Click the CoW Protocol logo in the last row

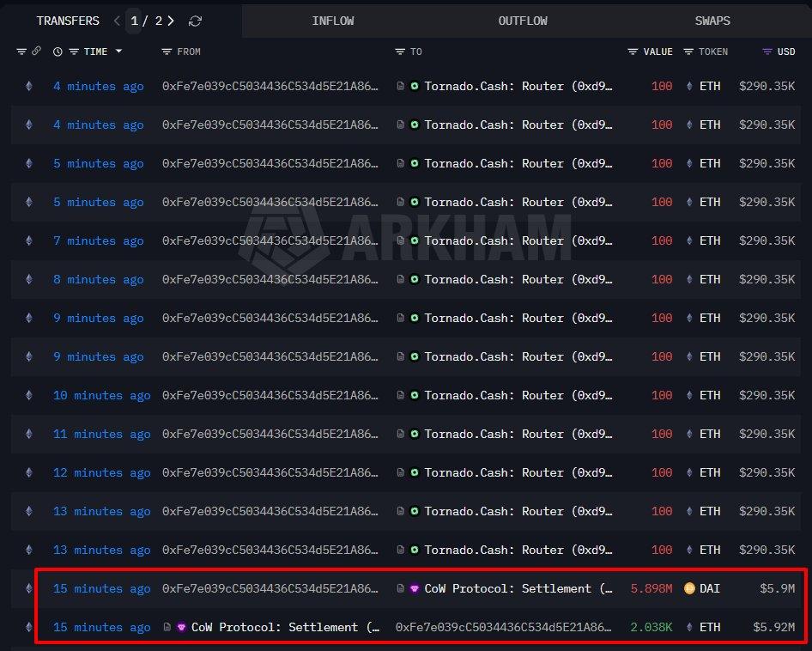(x=181, y=627)
